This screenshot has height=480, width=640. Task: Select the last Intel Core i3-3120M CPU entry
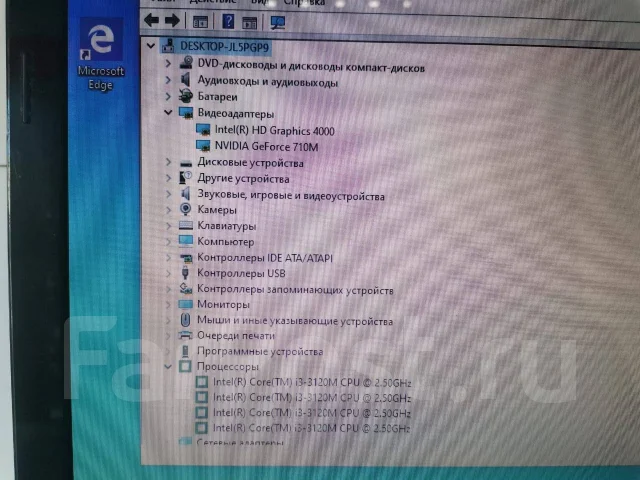click(x=311, y=428)
